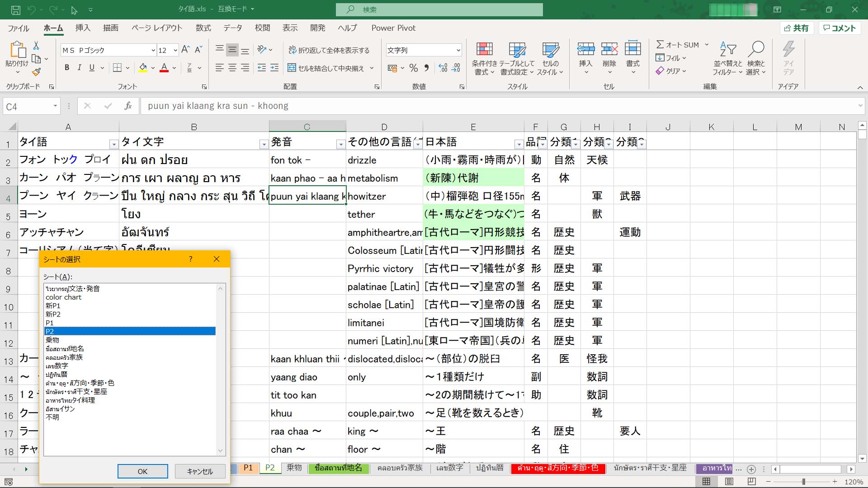868x488 pixels.
Task: Click the Format cells (書式) icon
Action: [633, 49]
